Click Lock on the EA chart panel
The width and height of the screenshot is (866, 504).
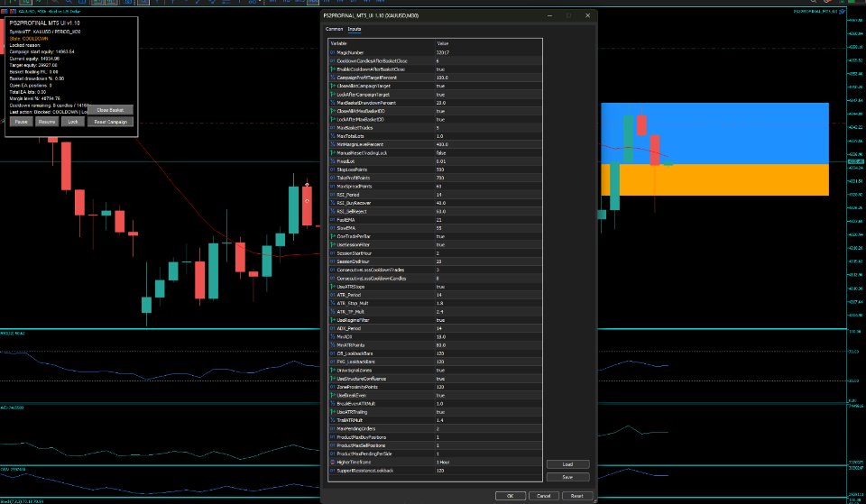[x=73, y=122]
